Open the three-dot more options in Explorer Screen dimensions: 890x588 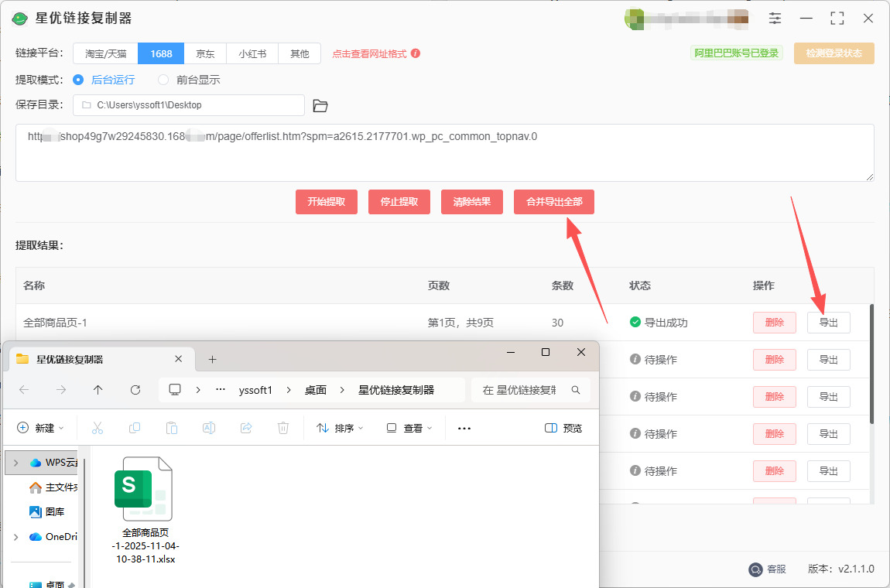(x=464, y=429)
